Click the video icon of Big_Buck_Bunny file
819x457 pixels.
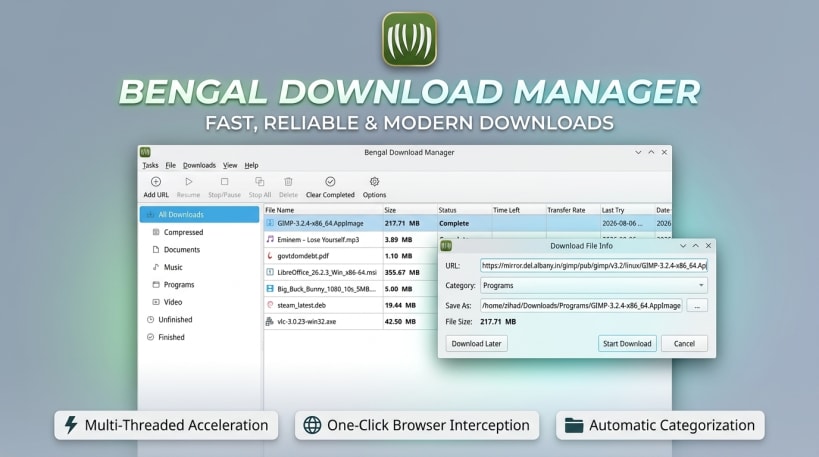[270, 288]
